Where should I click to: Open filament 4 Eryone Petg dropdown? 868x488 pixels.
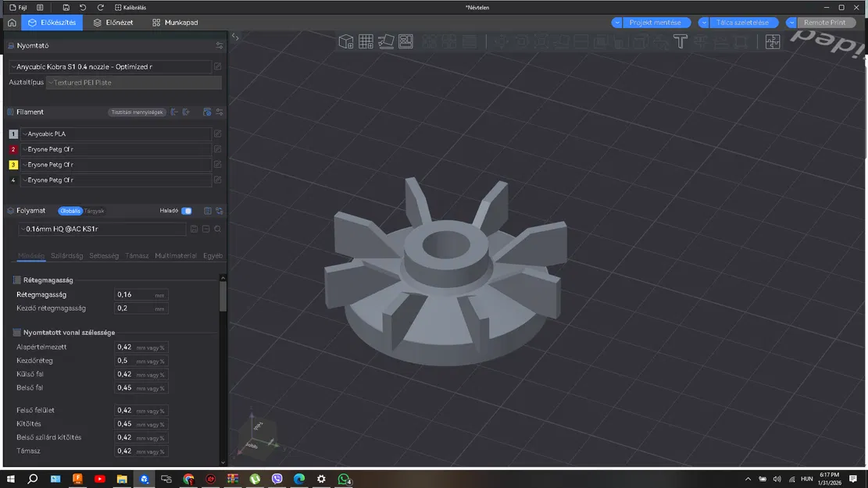116,180
